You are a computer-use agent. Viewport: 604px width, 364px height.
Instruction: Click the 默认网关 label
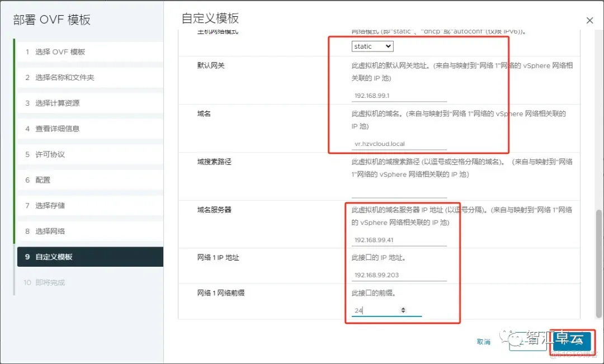coord(211,65)
